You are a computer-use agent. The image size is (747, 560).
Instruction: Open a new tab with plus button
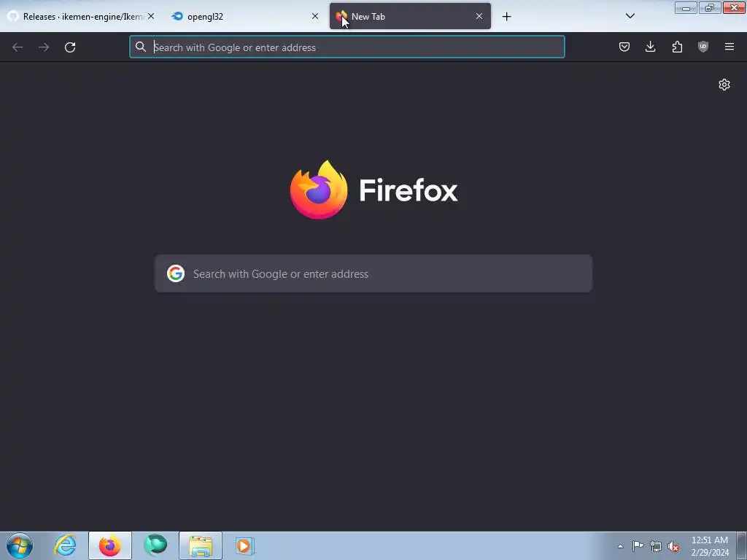506,17
